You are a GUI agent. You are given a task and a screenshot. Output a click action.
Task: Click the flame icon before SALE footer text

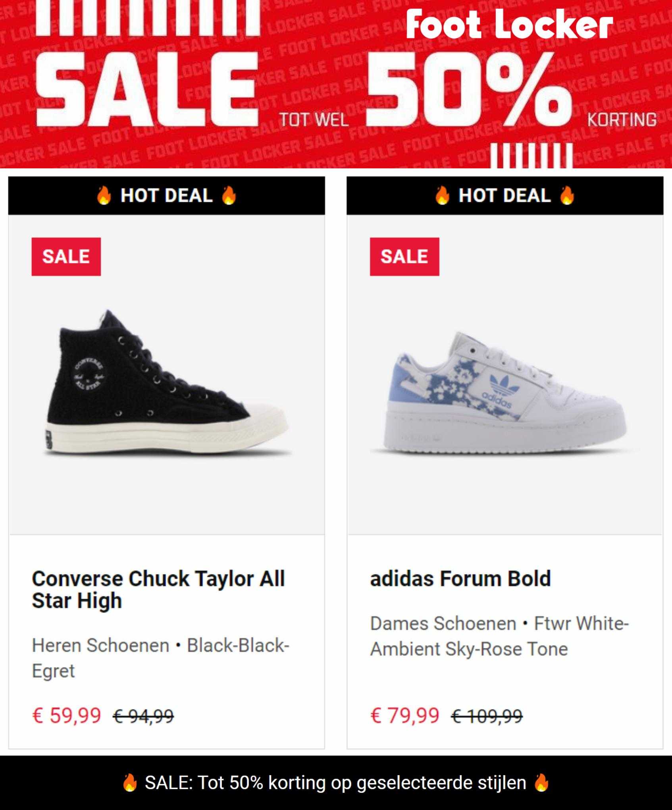[130, 783]
